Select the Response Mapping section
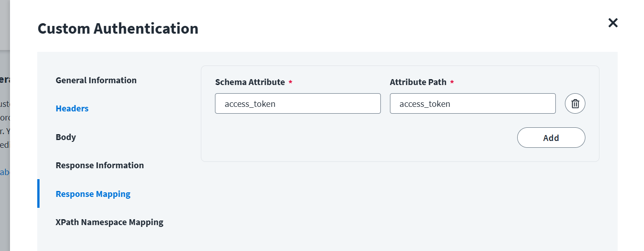This screenshot has height=251, width=644. [x=93, y=194]
